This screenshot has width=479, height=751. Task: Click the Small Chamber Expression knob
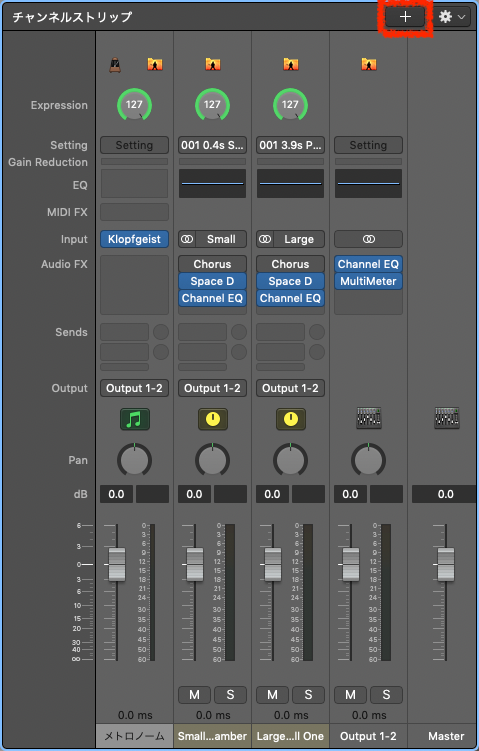[213, 105]
